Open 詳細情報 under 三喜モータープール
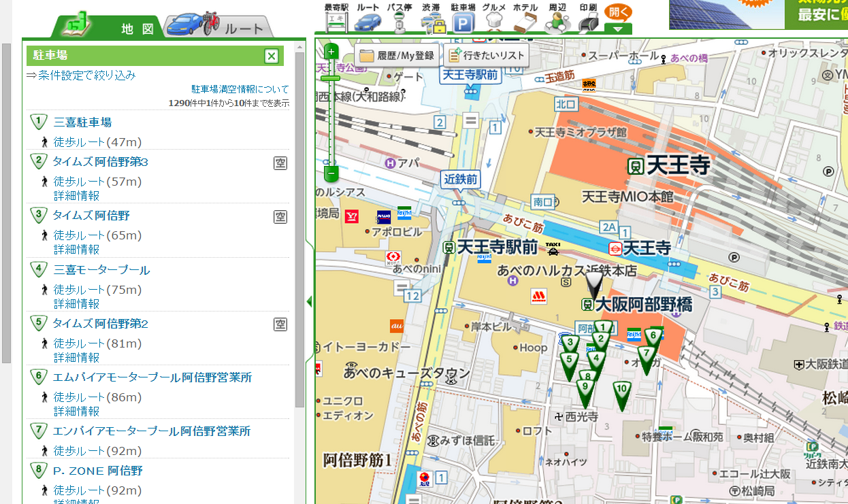Image resolution: width=848 pixels, height=504 pixels. (x=76, y=304)
